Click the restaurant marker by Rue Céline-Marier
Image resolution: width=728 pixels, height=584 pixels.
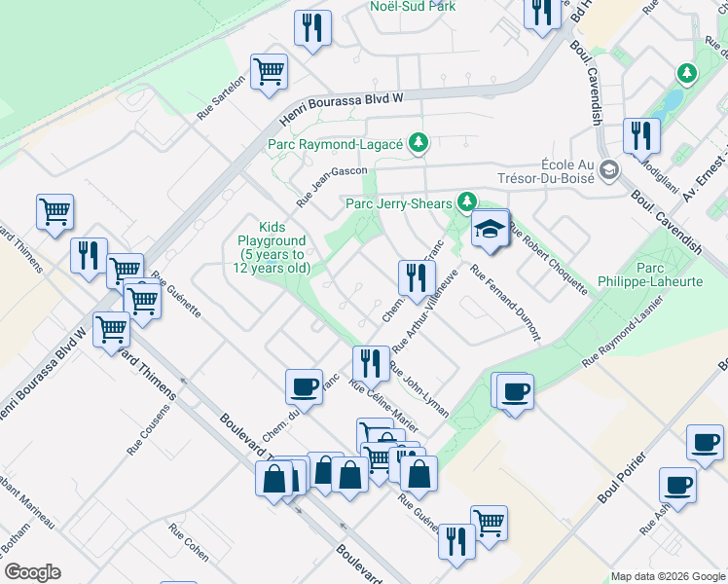pyautogui.click(x=371, y=366)
